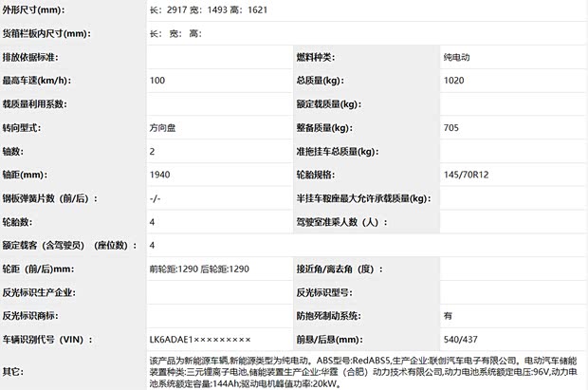Image resolution: width=588 pixels, height=390 pixels.
Task: Click the 轴距(mm) label
Action: (x=25, y=175)
